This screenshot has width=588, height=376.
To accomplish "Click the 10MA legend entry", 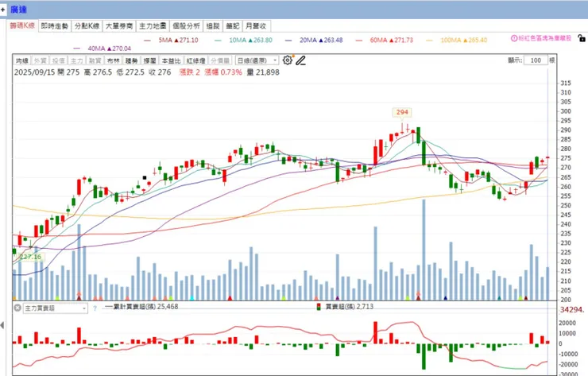I will 244,41.
